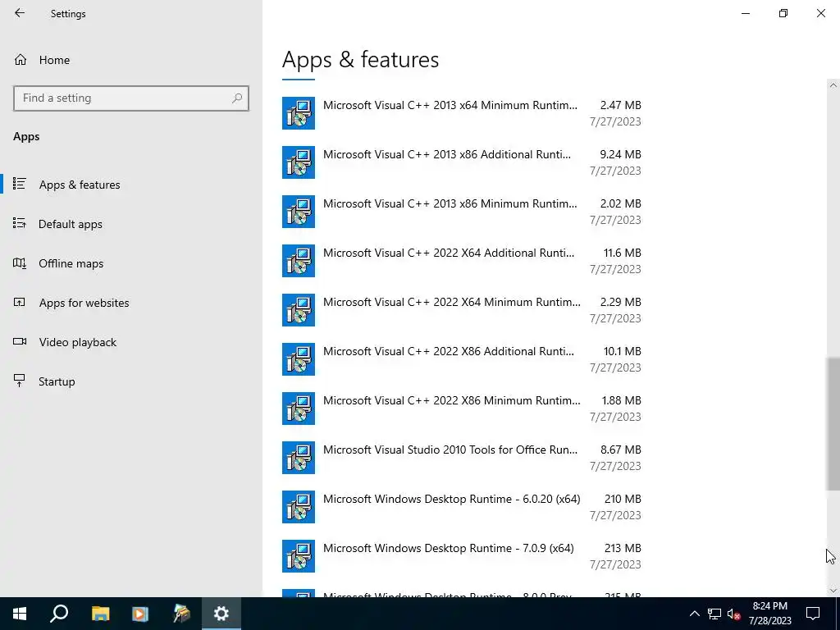840x630 pixels.
Task: Open Apps for websites settings
Action: point(131,303)
